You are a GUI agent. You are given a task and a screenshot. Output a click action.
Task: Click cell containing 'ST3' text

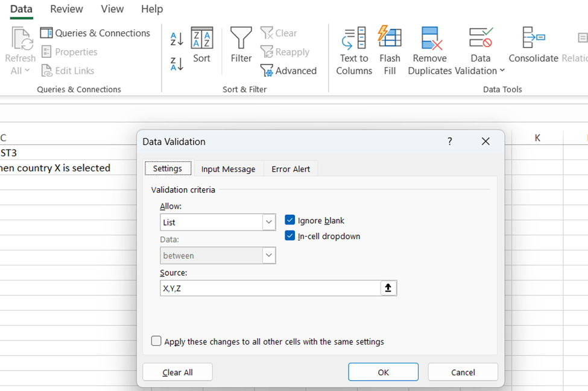(x=68, y=153)
